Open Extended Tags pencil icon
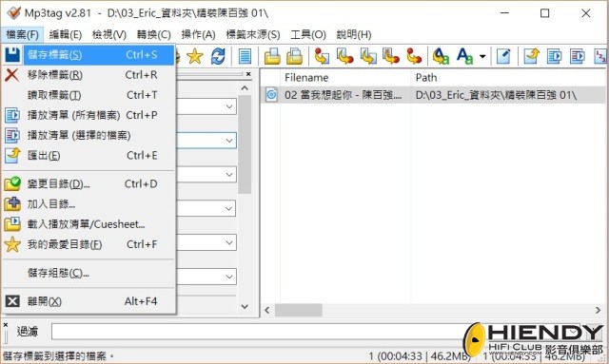This screenshot has height=364, width=609. 503,57
